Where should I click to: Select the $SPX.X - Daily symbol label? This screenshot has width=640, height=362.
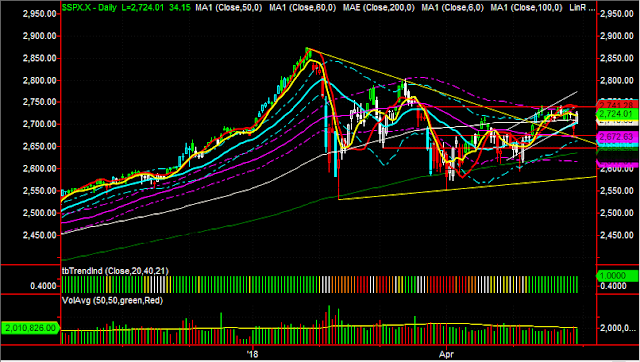tap(89, 7)
